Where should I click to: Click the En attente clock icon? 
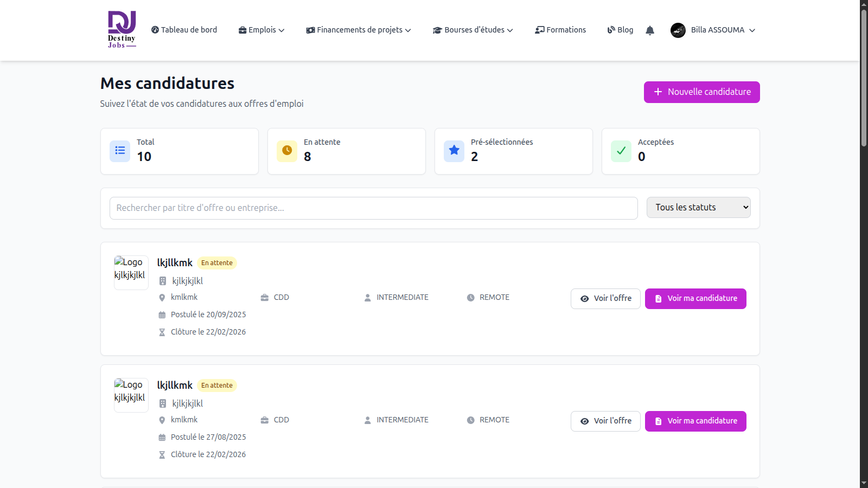pyautogui.click(x=287, y=151)
